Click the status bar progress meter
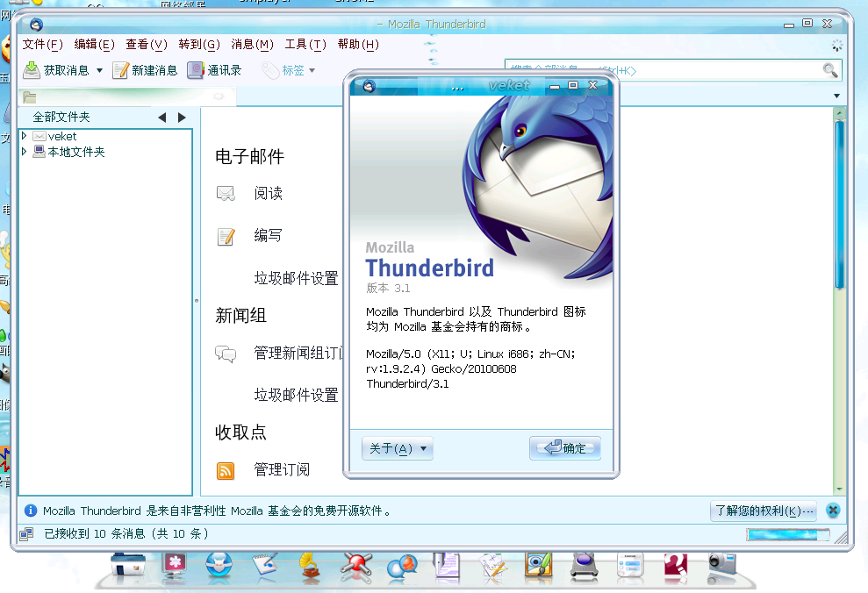868x593 pixels. point(788,534)
